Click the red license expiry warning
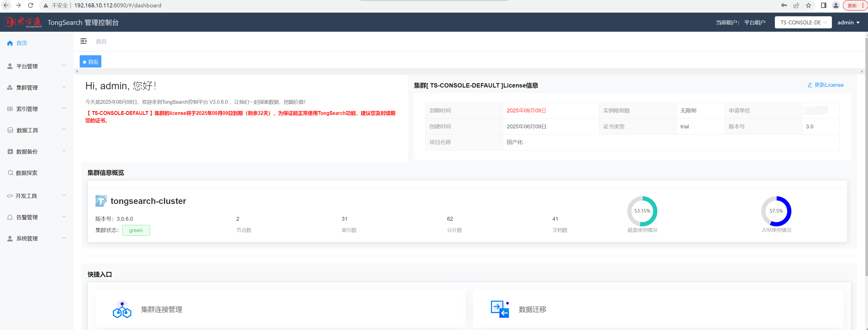This screenshot has width=868, height=330. coord(241,117)
